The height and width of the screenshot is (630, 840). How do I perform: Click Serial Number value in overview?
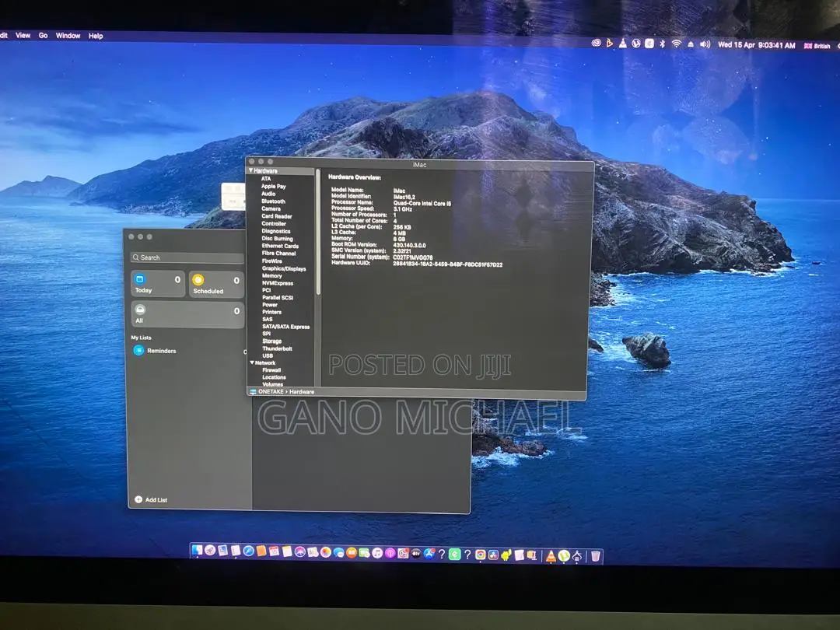412,257
